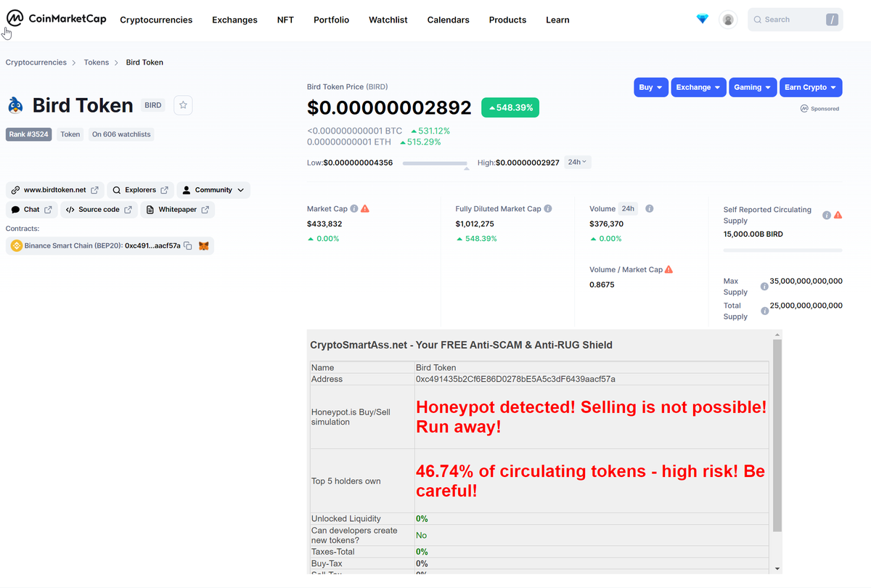The image size is (871, 588).
Task: Open the Products menu
Action: [507, 20]
